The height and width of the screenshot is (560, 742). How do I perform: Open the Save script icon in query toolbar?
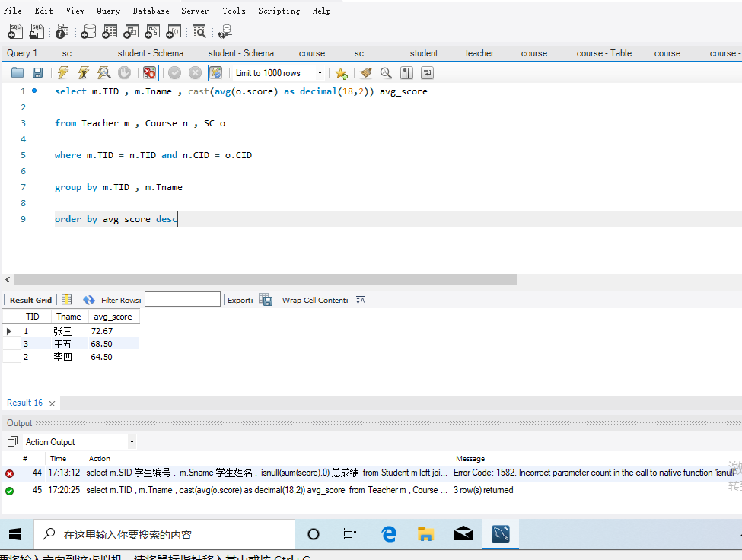(37, 72)
